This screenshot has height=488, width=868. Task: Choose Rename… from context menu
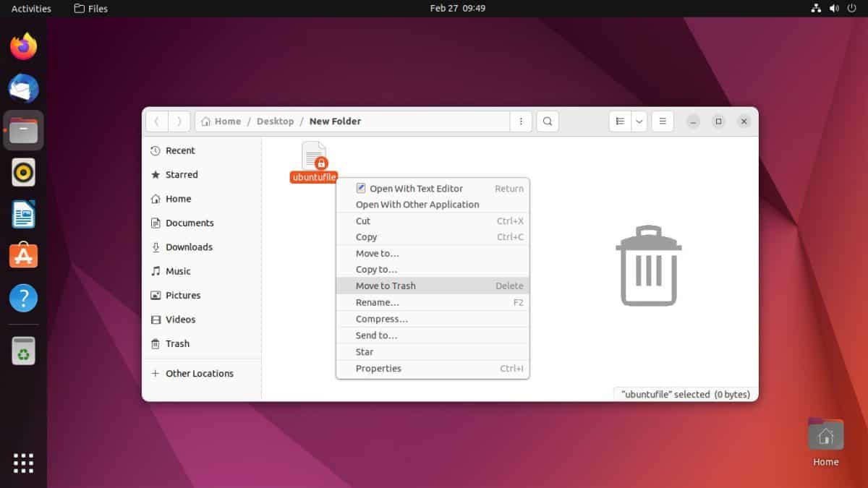click(x=433, y=303)
